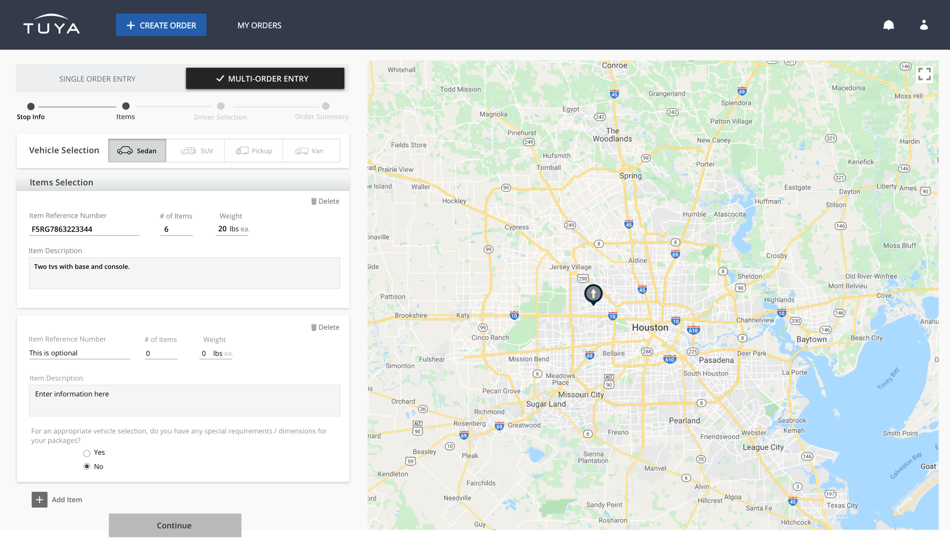The height and width of the screenshot is (560, 950).
Task: Switch to SINGLE ORDER ENTRY tab
Action: click(x=97, y=79)
